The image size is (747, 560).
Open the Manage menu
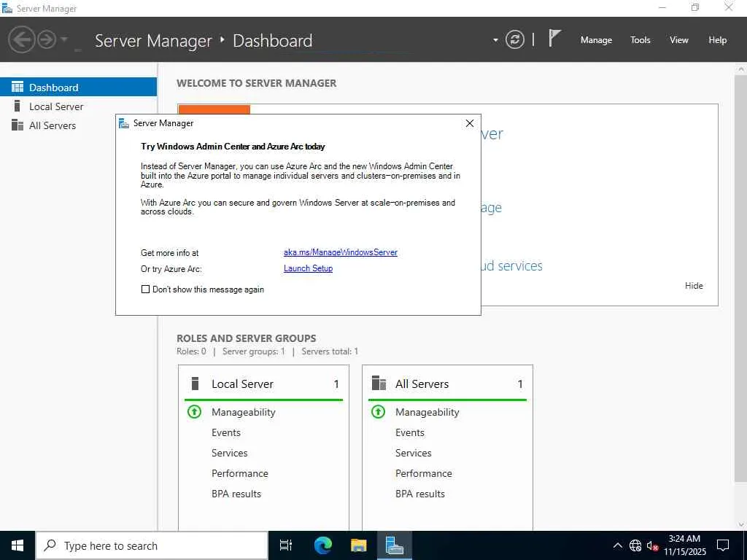pos(596,40)
